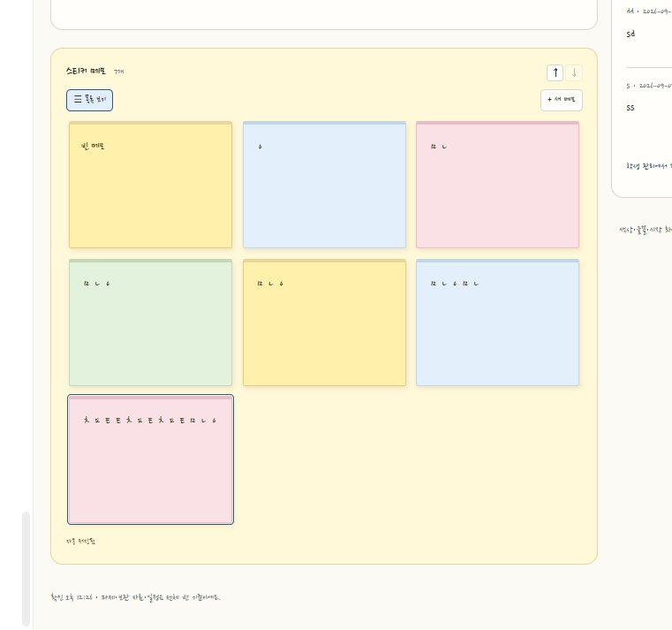Click the left vertical scrollbar thumb
Screen dimensions: 672x630
coord(26,569)
